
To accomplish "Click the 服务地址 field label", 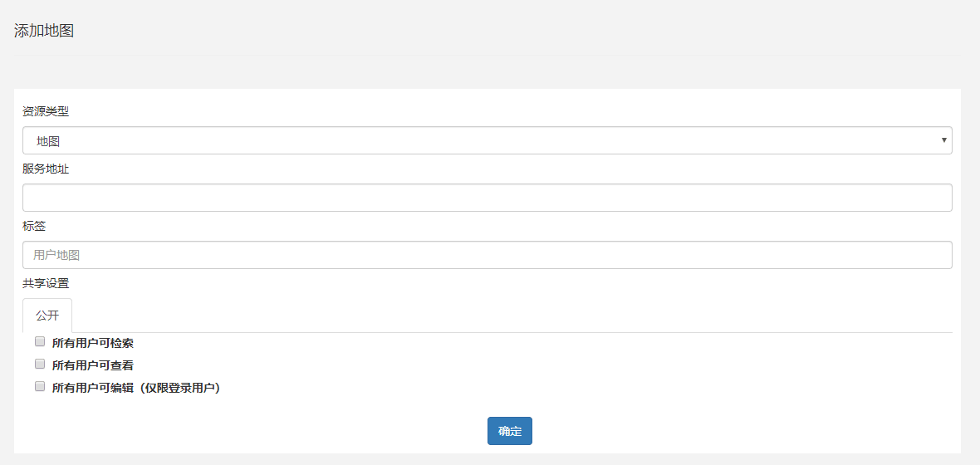I will 46,169.
